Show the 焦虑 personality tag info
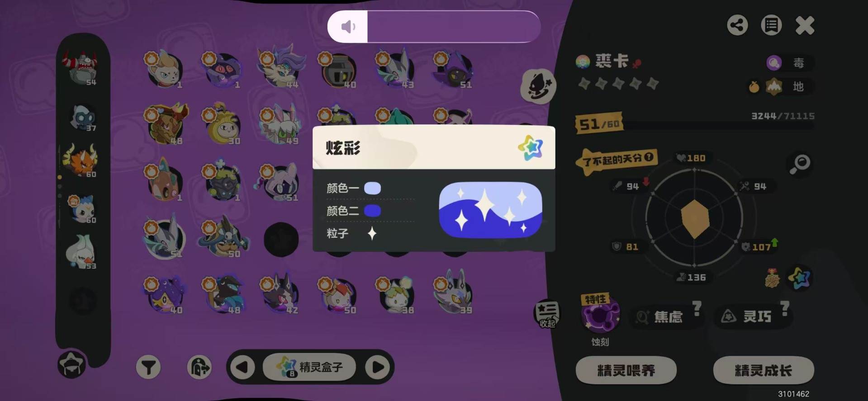Screen dimensions: 868x401 coord(668,316)
